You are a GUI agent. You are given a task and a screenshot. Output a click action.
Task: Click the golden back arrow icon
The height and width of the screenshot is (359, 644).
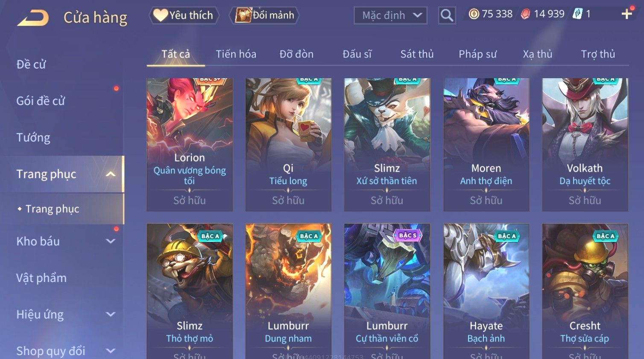pyautogui.click(x=33, y=18)
